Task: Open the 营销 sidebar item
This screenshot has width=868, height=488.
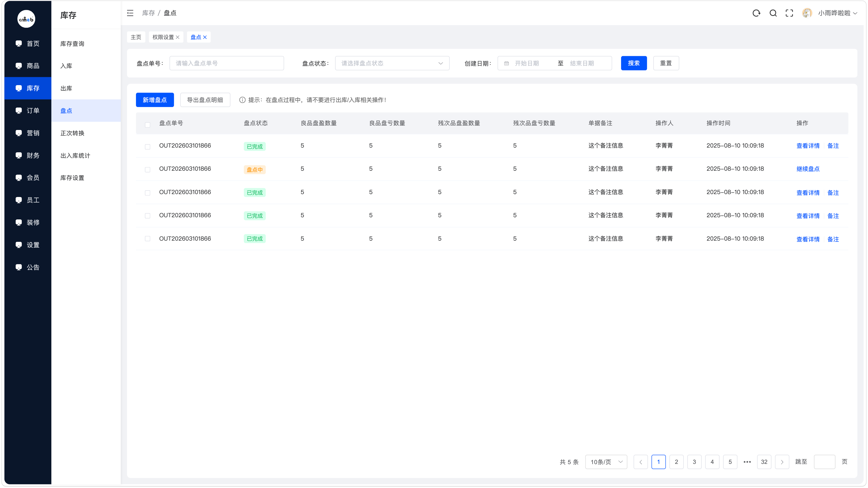Action: pyautogui.click(x=28, y=133)
